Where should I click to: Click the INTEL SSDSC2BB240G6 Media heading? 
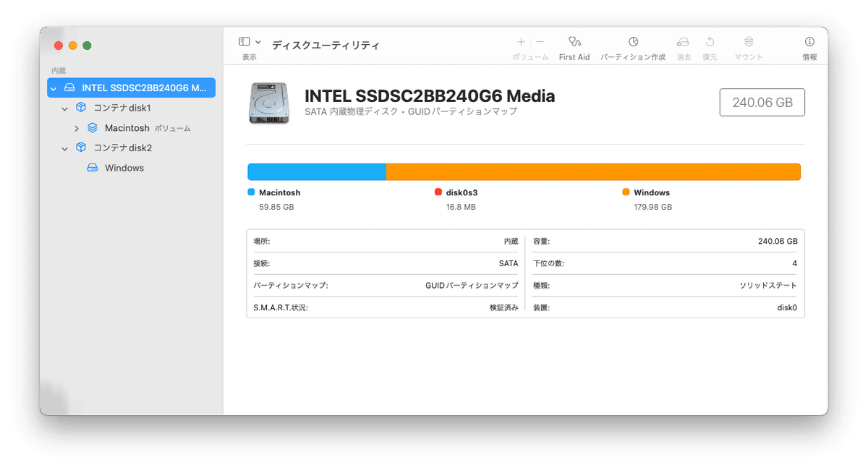(x=430, y=95)
